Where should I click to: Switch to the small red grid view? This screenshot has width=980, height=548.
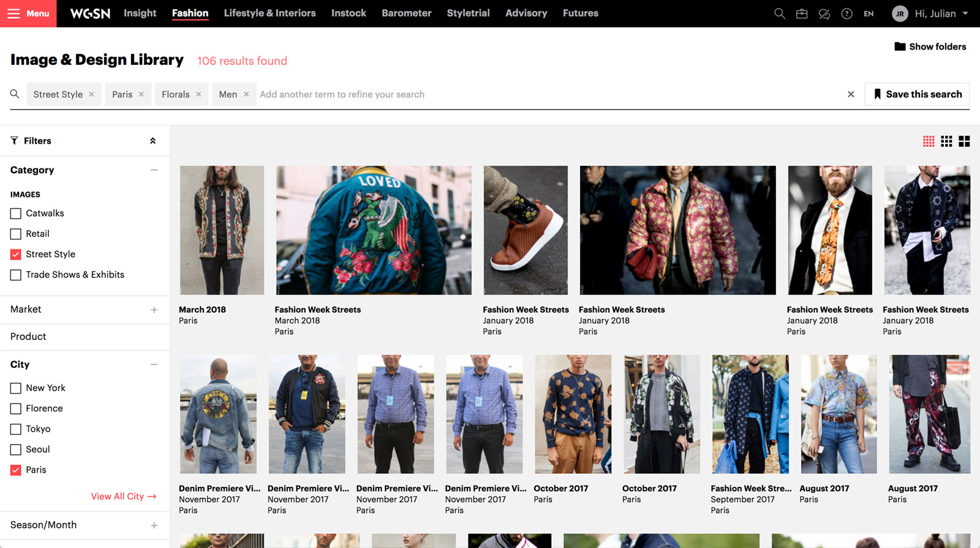(x=929, y=141)
